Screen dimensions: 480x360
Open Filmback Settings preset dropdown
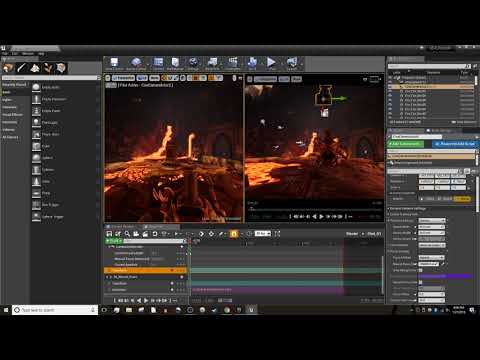[x=432, y=220]
